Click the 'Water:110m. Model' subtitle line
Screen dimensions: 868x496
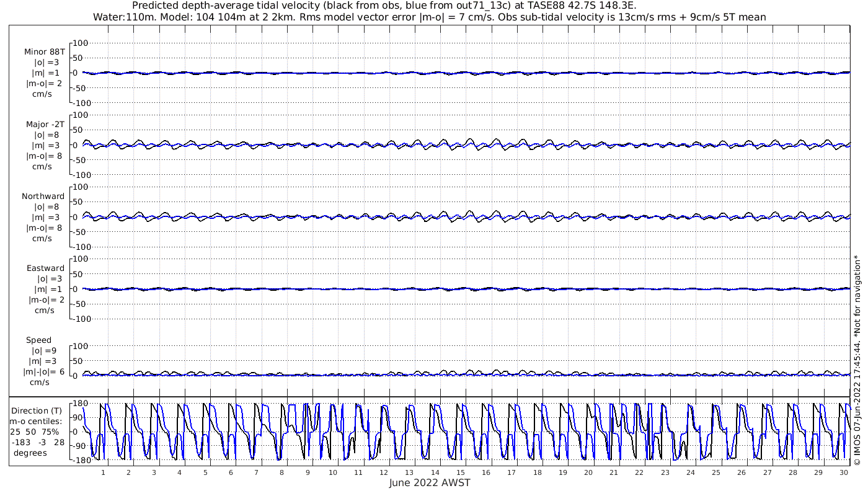click(429, 17)
